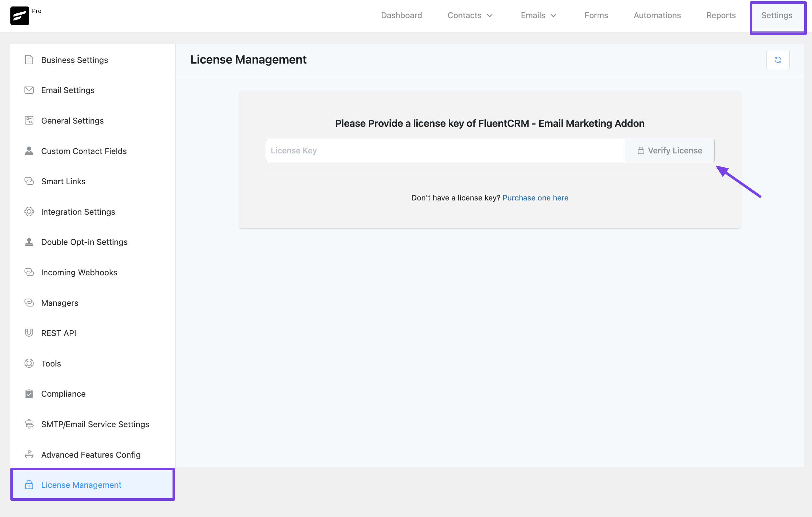Click the Managers sidebar icon
Image resolution: width=812 pixels, height=517 pixels.
tap(29, 303)
